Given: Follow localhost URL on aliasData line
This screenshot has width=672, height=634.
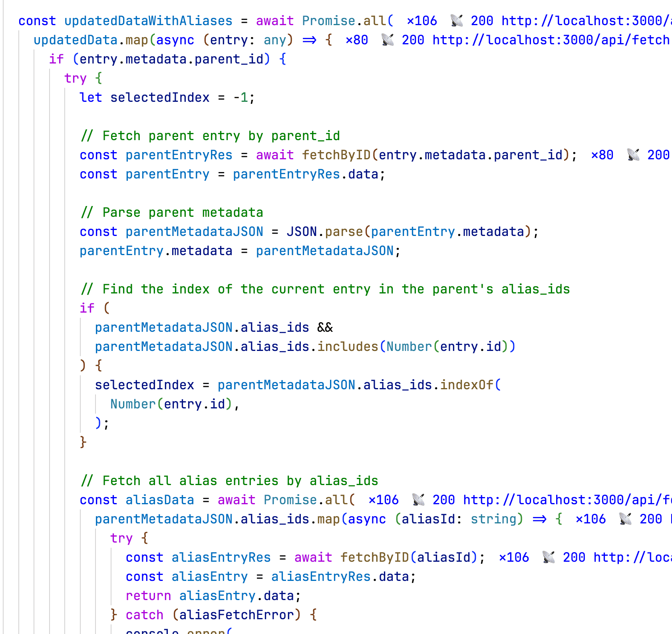Looking at the screenshot, I should pyautogui.click(x=567, y=500).
